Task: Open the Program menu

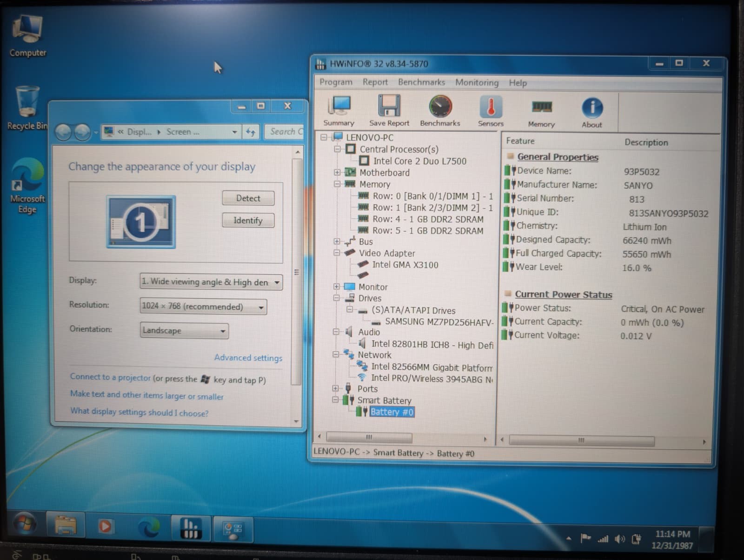Action: [x=336, y=82]
